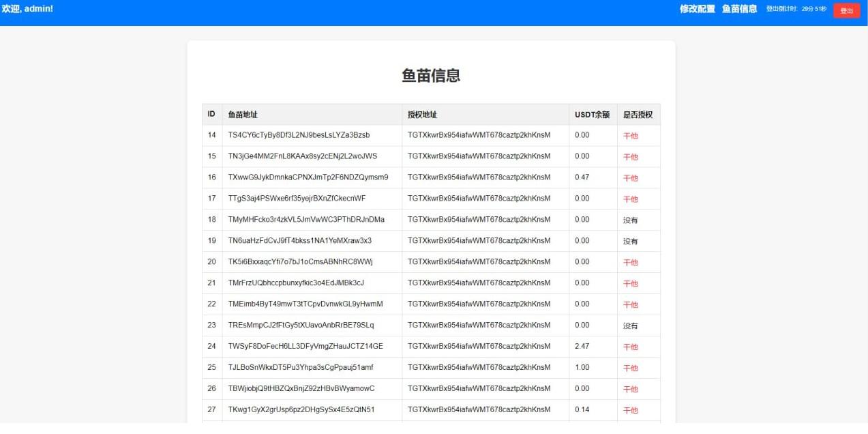Image resolution: width=868 pixels, height=434 pixels.
Task: Click 干他 on row ID 27
Action: click(630, 409)
